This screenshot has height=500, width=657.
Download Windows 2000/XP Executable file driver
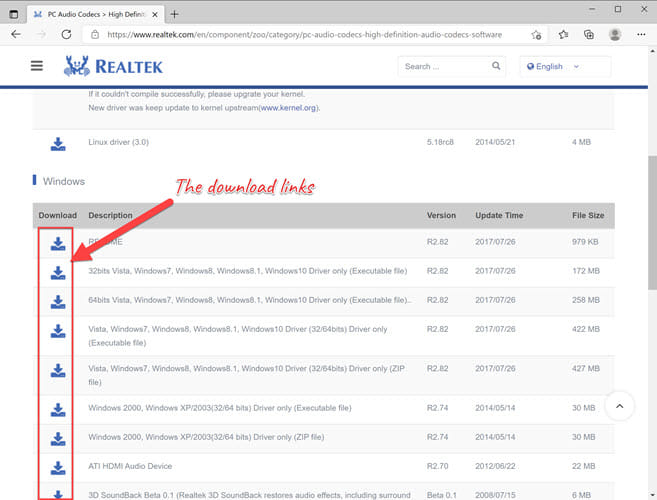pyautogui.click(x=58, y=410)
